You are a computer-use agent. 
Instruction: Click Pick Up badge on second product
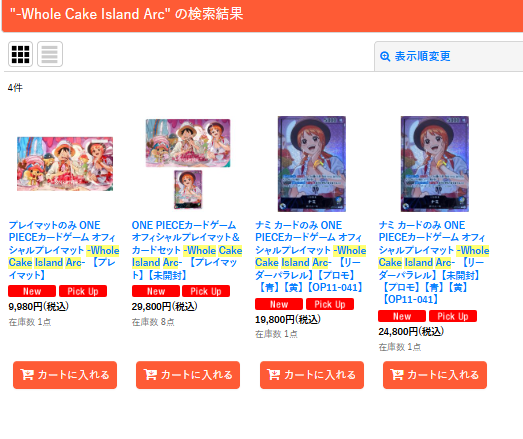click(206, 291)
